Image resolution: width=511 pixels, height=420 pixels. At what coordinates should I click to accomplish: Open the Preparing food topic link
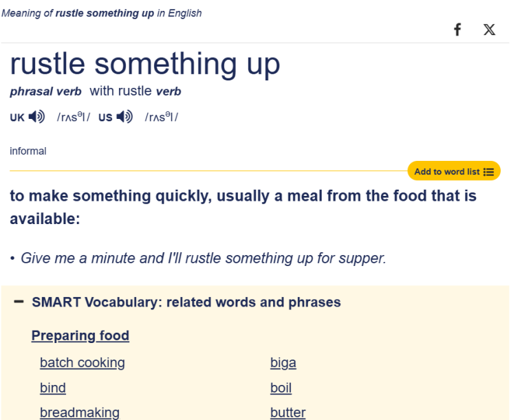pyautogui.click(x=80, y=335)
